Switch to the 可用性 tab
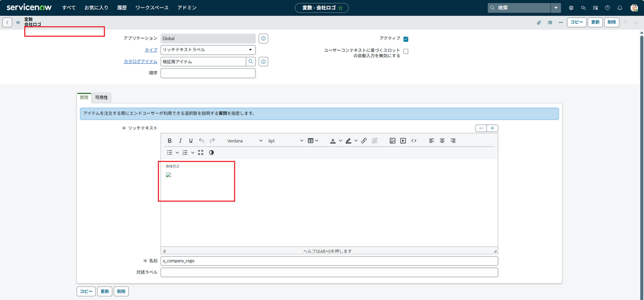The height and width of the screenshot is (300, 644). click(101, 97)
